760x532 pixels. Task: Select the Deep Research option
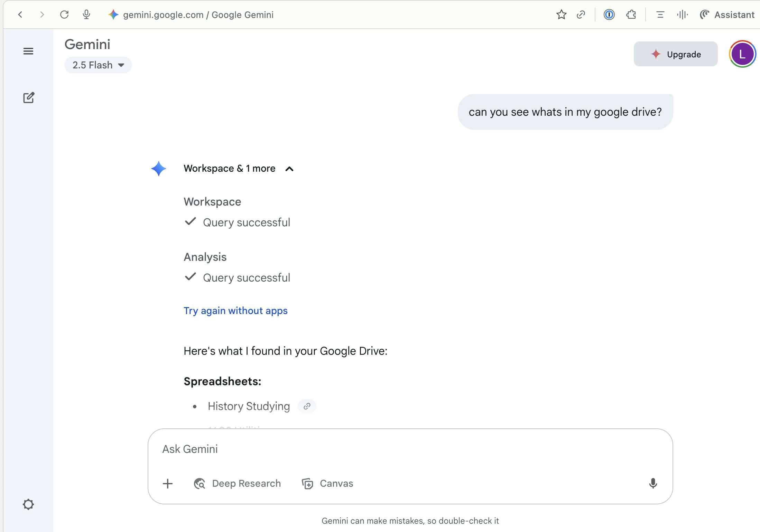(237, 483)
